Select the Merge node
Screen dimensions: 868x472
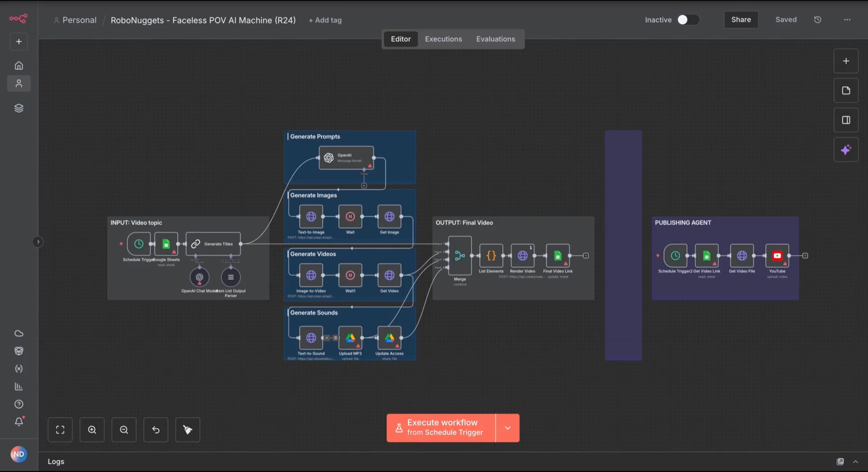tap(460, 256)
